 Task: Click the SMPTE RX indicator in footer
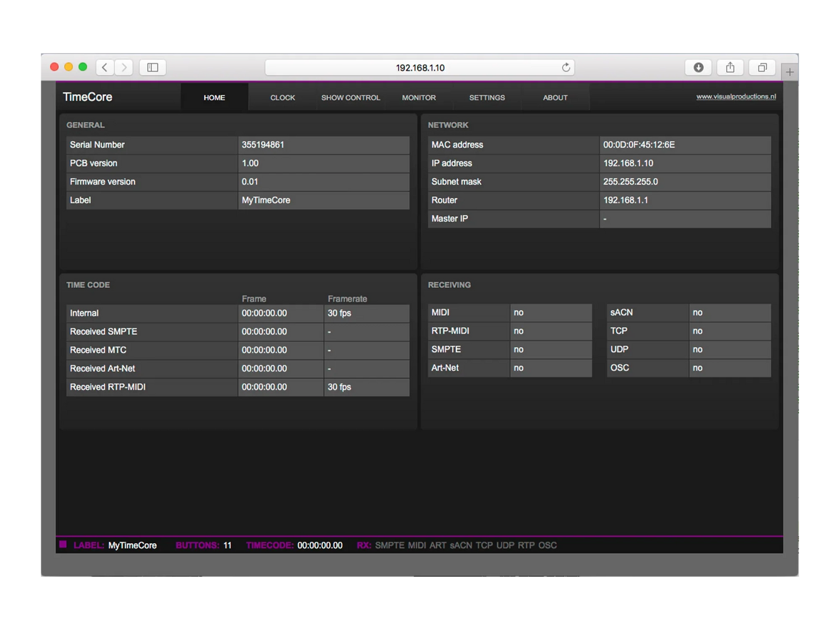pos(389,546)
